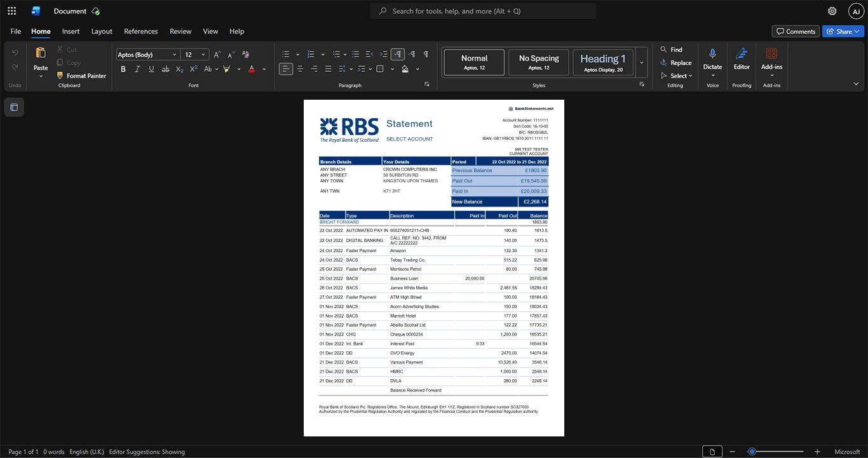Open the Select dropdown in Editing
This screenshot has width=868, height=458.
point(677,76)
